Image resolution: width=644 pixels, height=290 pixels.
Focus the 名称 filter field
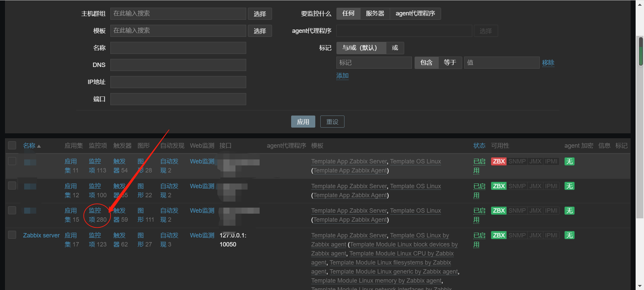tap(178, 48)
